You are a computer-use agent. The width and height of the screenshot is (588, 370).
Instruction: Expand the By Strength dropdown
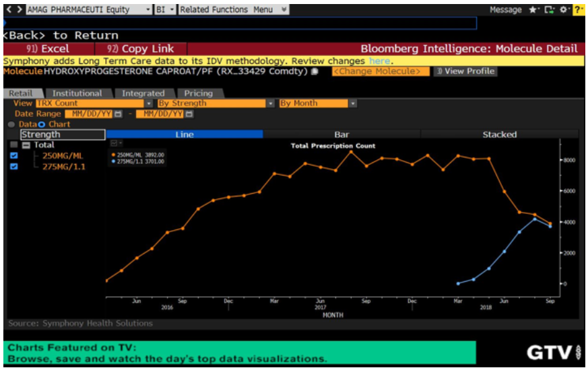click(x=271, y=104)
